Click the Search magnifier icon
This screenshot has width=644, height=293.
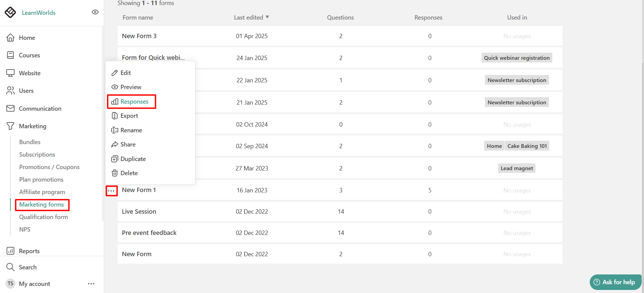coord(10,267)
